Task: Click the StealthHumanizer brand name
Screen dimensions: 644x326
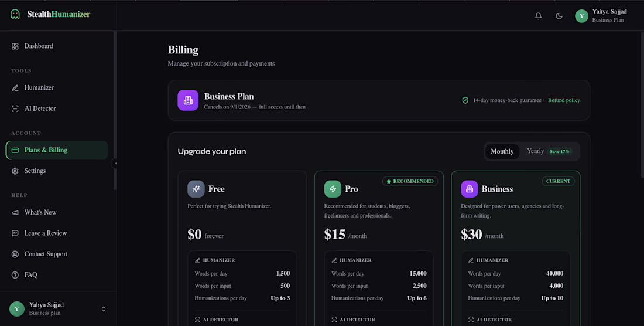Action: coord(59,15)
